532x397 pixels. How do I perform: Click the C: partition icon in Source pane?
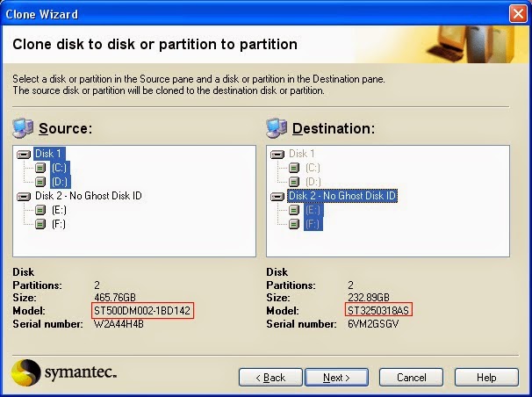(40, 168)
